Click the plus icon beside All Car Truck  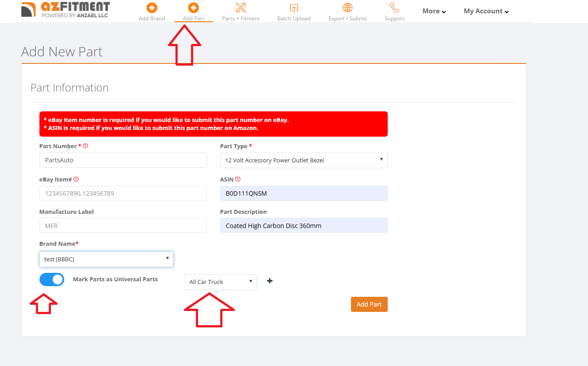[x=270, y=281]
